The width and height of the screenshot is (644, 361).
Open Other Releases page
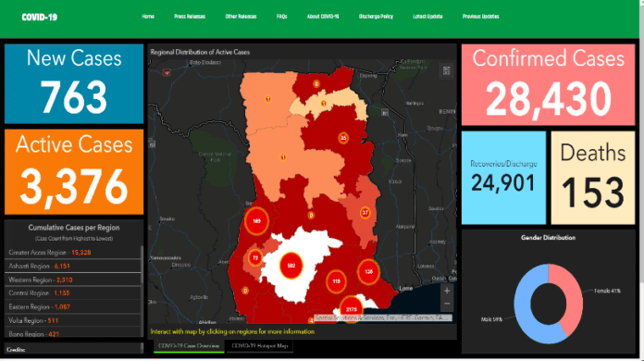point(241,17)
